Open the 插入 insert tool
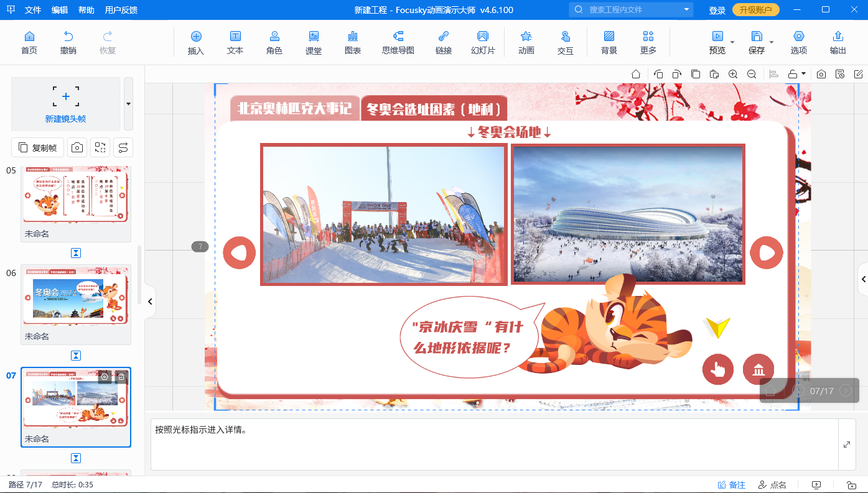This screenshot has width=868, height=493. coord(196,43)
